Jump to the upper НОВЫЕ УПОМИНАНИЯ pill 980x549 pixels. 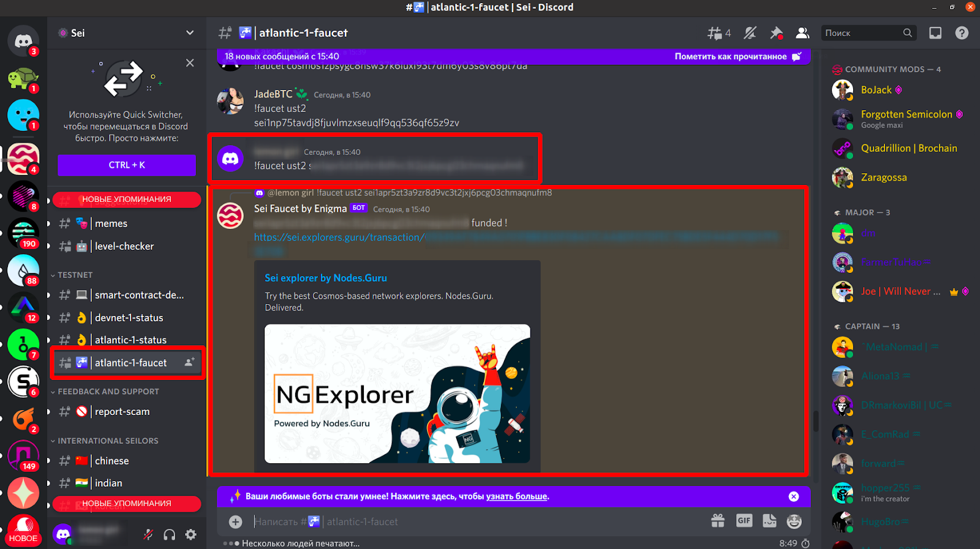(127, 200)
